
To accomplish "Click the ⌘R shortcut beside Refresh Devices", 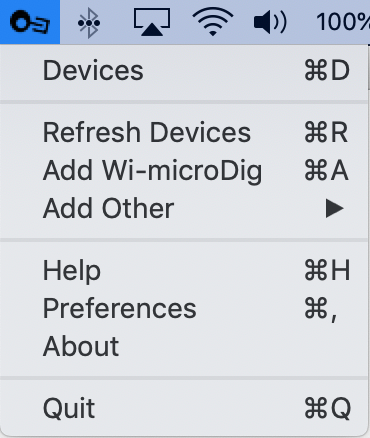I will (x=326, y=132).
